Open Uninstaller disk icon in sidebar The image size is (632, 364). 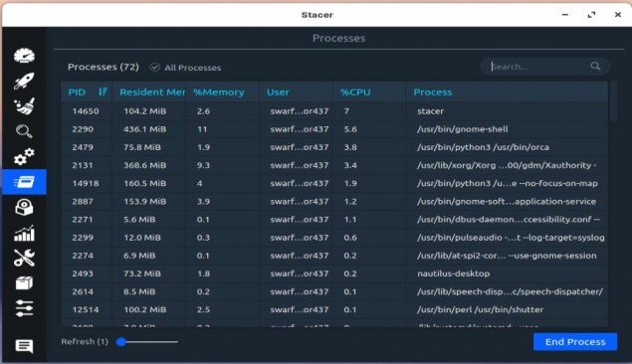pyautogui.click(x=24, y=208)
